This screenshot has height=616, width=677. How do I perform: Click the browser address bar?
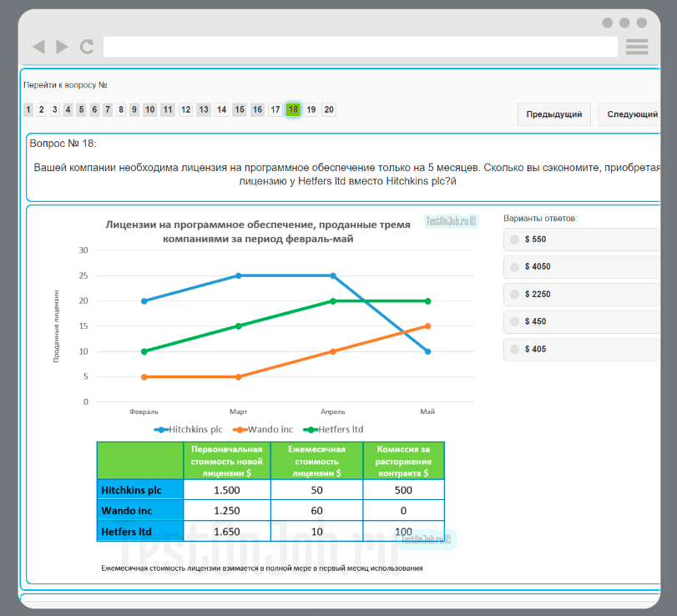[360, 47]
